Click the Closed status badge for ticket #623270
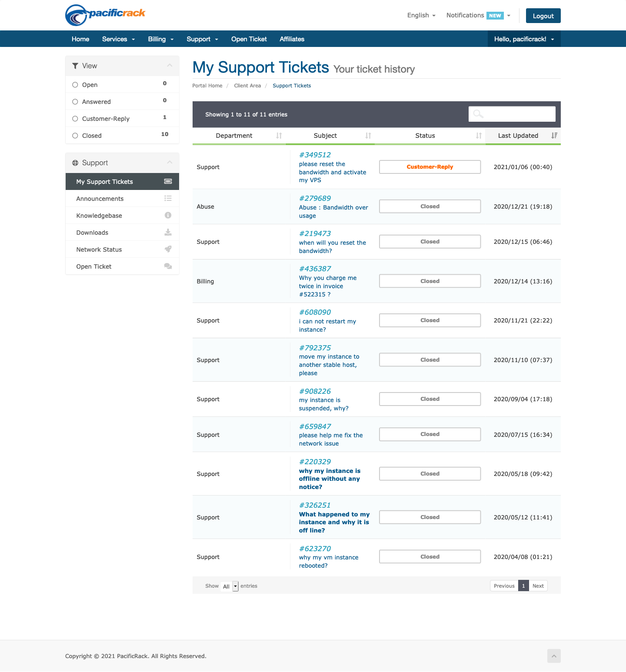Viewport: 626px width, 672px height. point(430,557)
